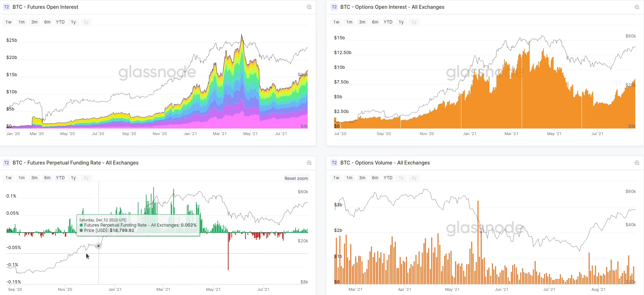Click the Options Volume chart zoom icon
This screenshot has width=644, height=295.
[637, 163]
